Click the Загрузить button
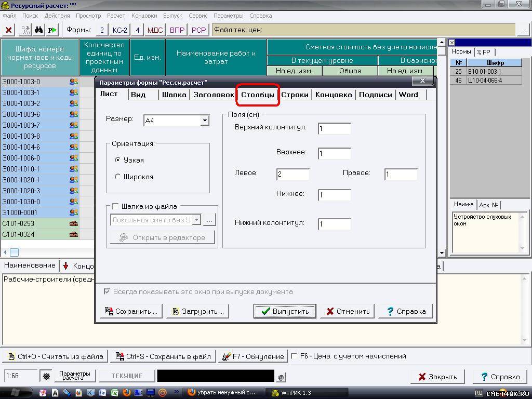The width and height of the screenshot is (532, 399). point(197,311)
